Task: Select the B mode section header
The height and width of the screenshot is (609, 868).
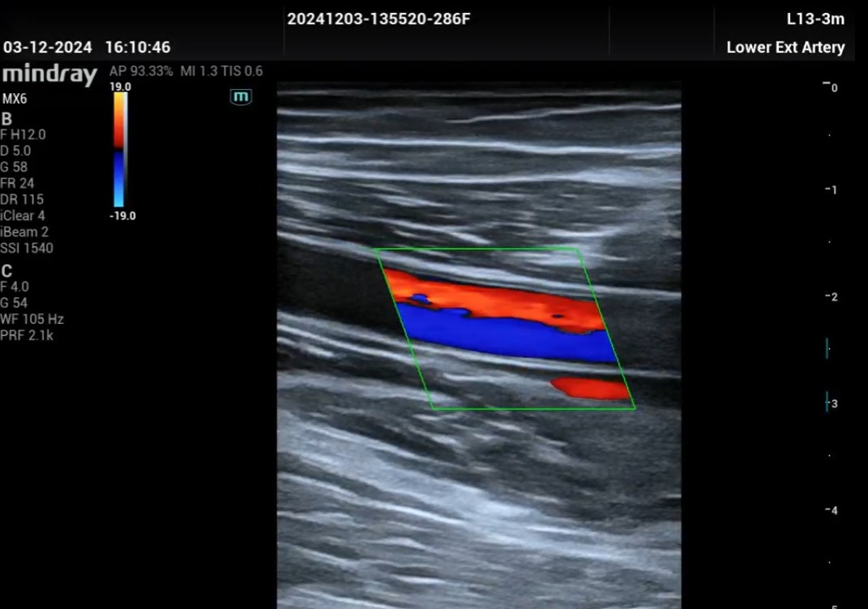Action: click(x=7, y=118)
